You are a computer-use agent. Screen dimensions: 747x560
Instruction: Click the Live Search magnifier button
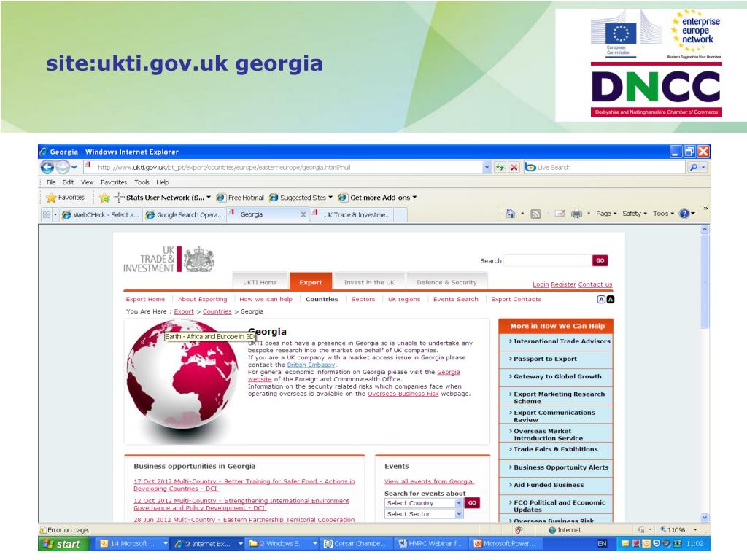coord(694,167)
